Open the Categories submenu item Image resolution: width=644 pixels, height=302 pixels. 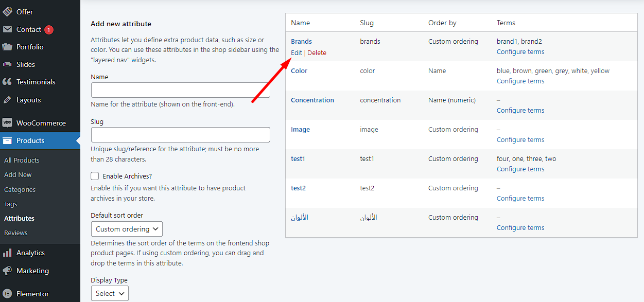(x=20, y=189)
